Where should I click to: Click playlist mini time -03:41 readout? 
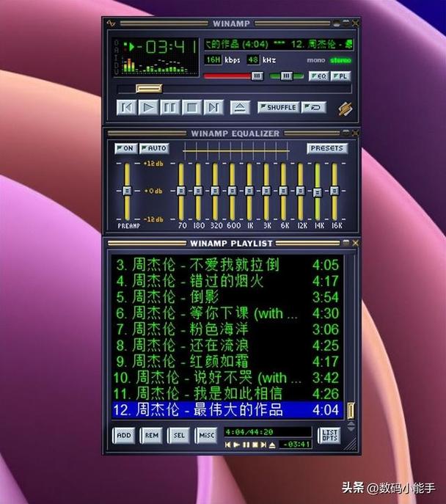296,445
